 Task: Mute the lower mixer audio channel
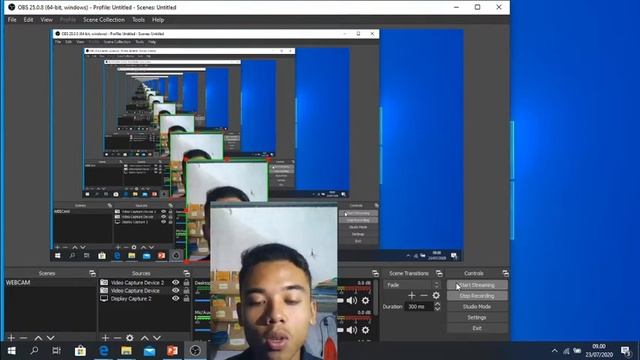point(351,330)
